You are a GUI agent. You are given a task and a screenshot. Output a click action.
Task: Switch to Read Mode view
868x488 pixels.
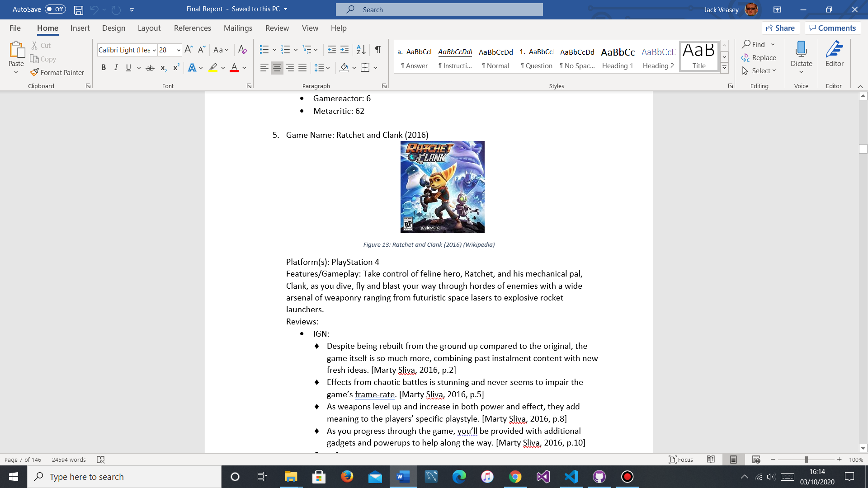[711, 460]
